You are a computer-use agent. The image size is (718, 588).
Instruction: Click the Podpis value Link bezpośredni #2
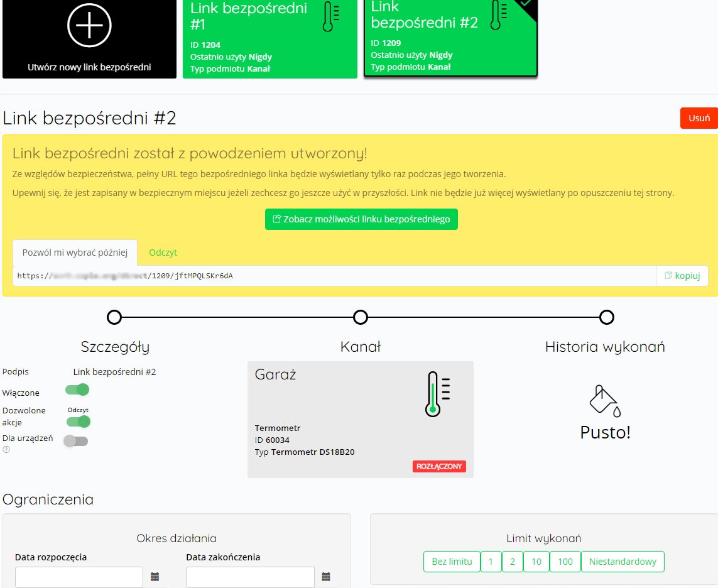click(114, 372)
